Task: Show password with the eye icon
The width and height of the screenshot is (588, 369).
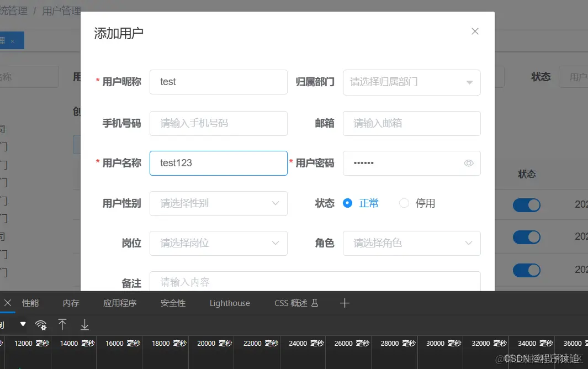Action: (468, 164)
